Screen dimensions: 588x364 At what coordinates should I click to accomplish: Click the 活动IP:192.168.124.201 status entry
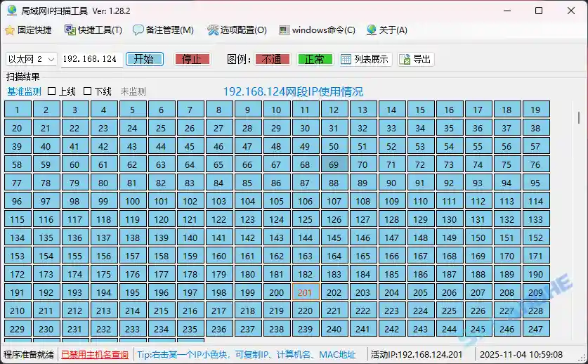[417, 354]
